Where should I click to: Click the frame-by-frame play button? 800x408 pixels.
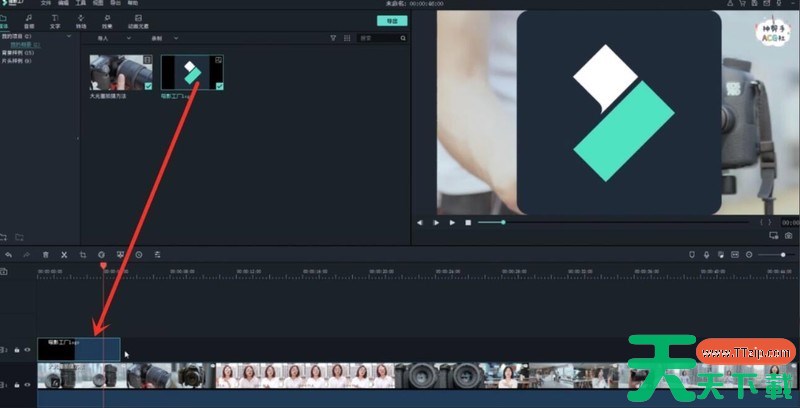coord(436,222)
